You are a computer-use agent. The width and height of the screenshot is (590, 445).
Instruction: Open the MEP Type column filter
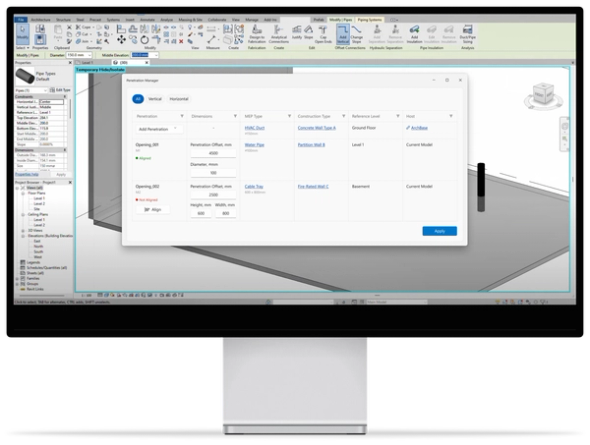289,116
